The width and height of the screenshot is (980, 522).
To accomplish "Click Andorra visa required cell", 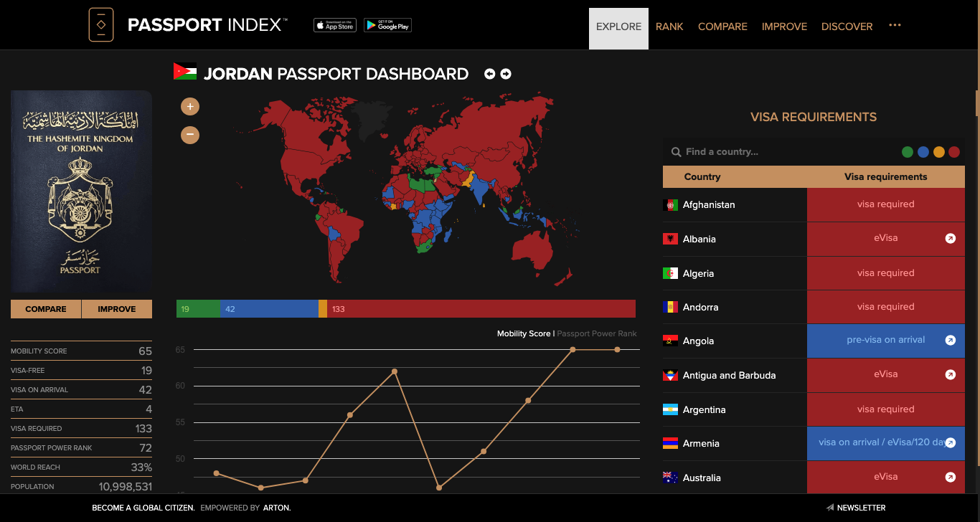I will [886, 307].
